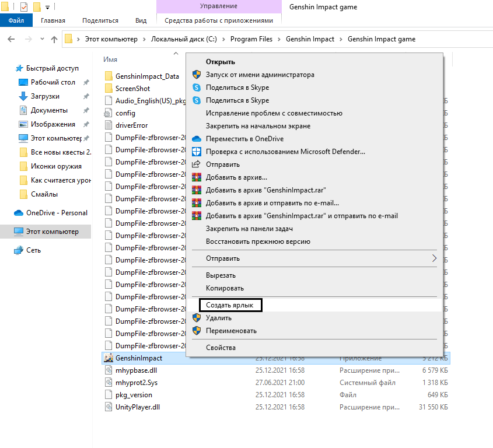Image resolution: width=493 pixels, height=448 pixels.
Task: Open Средства работы с приложениями tab
Action: (219, 20)
